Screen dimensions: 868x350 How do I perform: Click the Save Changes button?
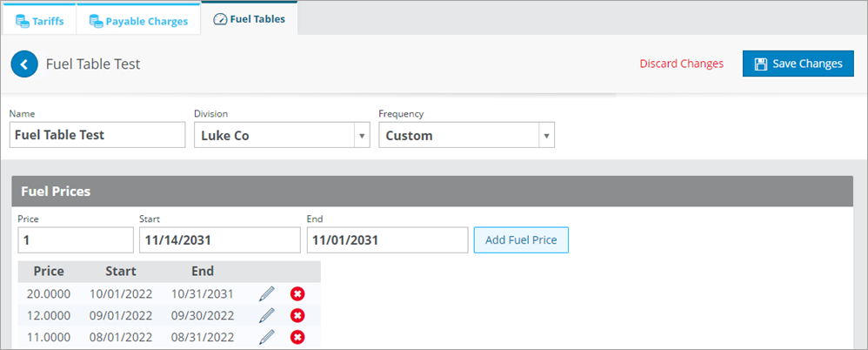coord(798,64)
